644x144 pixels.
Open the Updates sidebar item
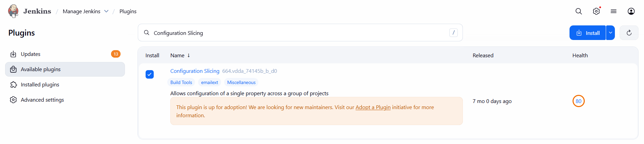click(30, 54)
